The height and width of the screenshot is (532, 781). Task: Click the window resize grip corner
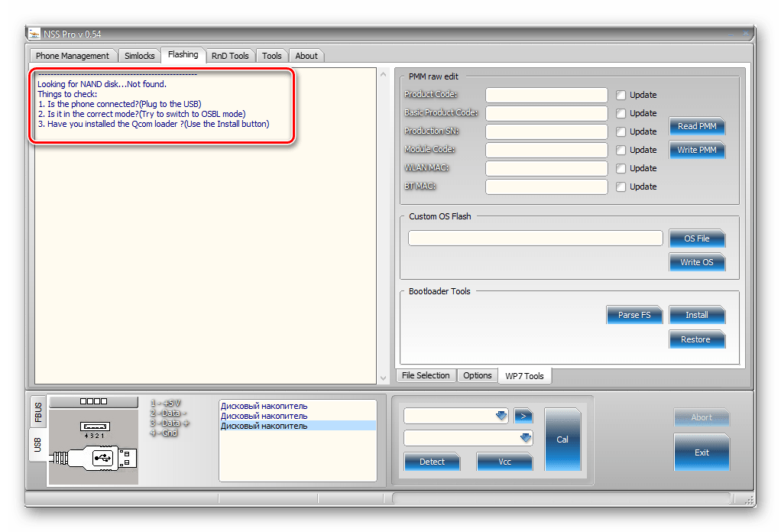click(748, 499)
